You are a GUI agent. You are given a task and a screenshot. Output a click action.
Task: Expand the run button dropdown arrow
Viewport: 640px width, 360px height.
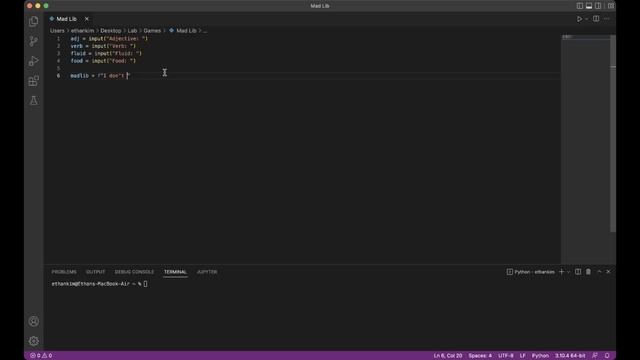pyautogui.click(x=587, y=19)
